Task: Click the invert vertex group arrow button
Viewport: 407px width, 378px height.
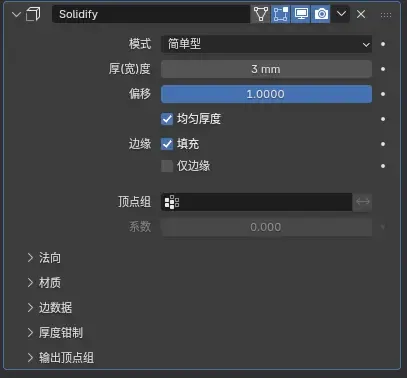Action: pyautogui.click(x=362, y=202)
